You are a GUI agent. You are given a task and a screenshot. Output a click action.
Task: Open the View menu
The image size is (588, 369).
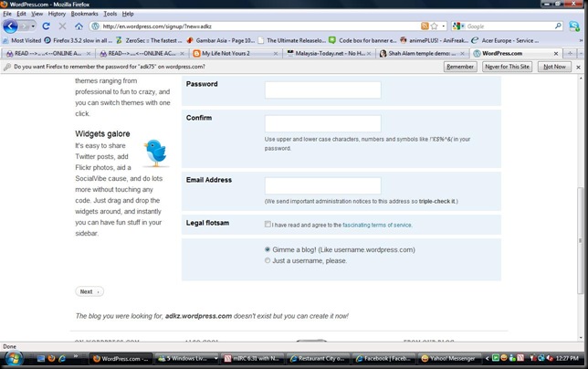(37, 14)
